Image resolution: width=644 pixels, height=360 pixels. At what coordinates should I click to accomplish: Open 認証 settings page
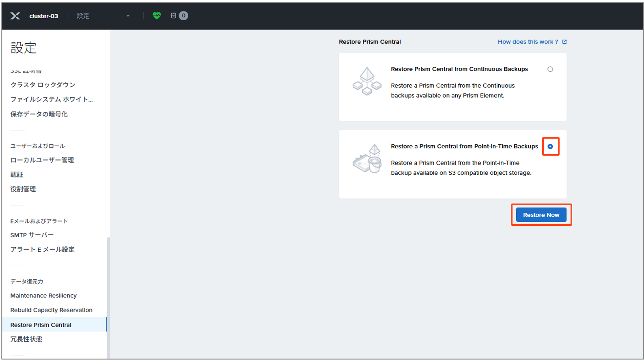tap(17, 175)
